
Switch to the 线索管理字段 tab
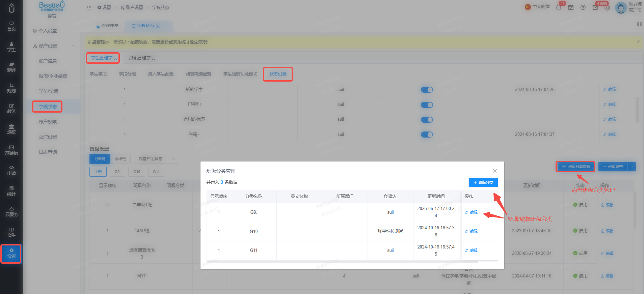point(142,58)
